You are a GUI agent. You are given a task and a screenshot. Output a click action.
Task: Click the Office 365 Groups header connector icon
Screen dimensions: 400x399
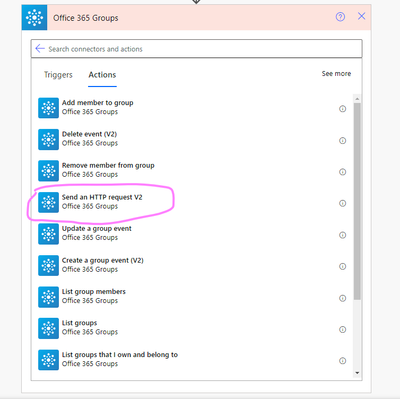coord(34,17)
